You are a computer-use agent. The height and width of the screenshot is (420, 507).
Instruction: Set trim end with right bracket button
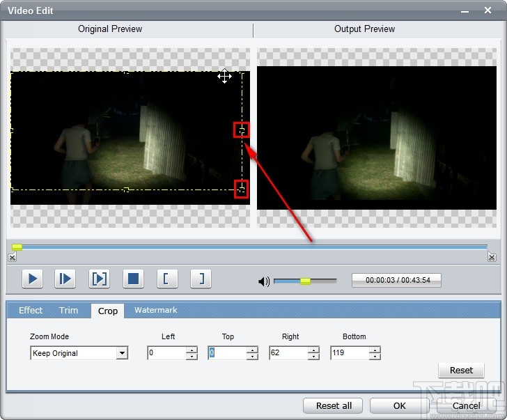point(201,279)
